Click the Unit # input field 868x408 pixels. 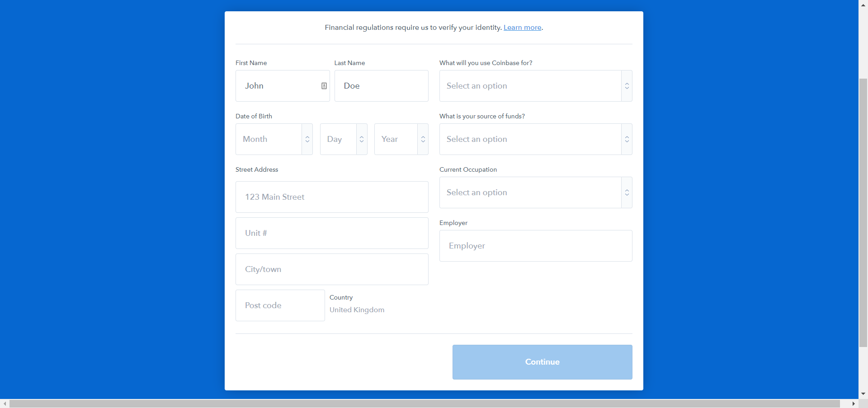coord(332,233)
